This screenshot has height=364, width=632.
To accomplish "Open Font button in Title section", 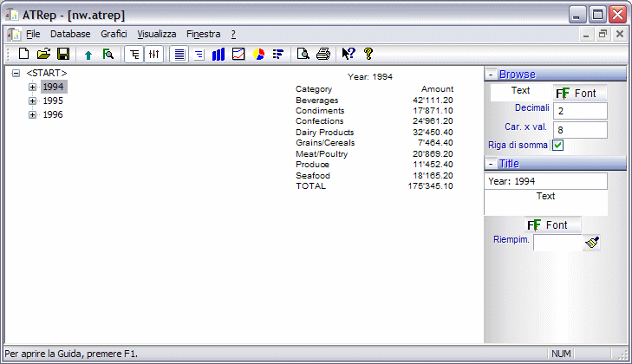I will point(552,225).
